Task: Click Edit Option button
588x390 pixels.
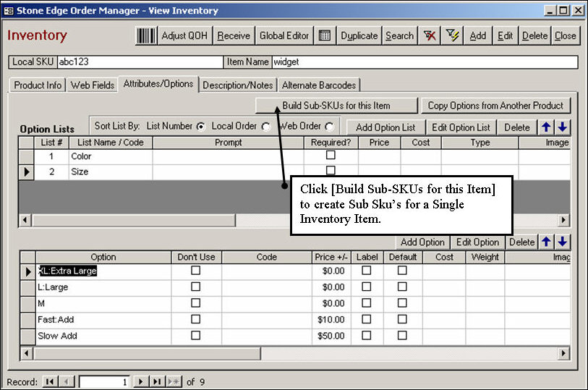Action: pyautogui.click(x=478, y=242)
